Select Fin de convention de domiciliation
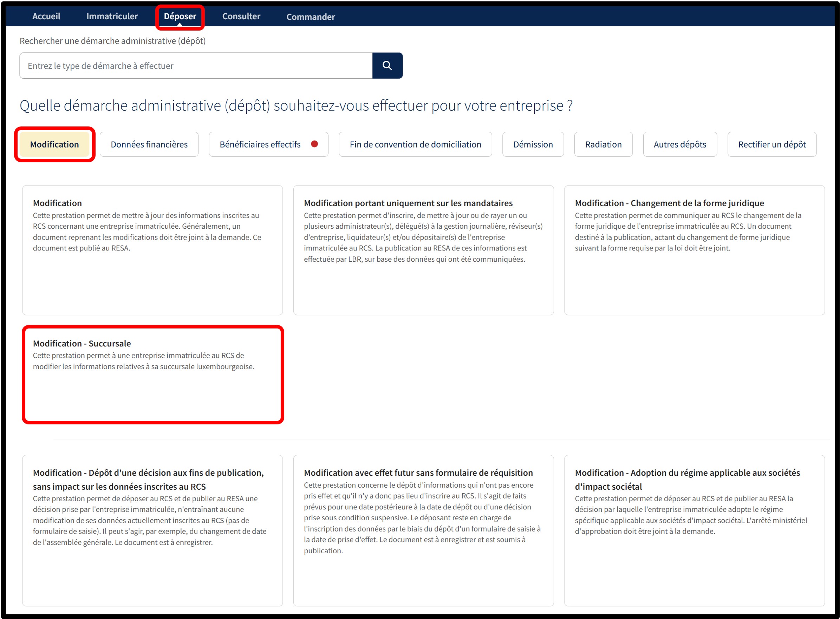The image size is (840, 619). coord(415,144)
